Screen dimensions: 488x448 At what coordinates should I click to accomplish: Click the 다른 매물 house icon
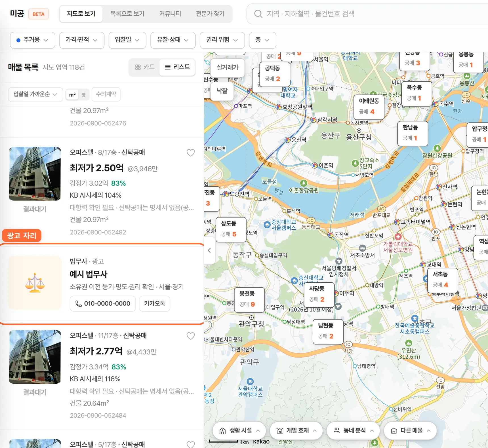point(394,431)
